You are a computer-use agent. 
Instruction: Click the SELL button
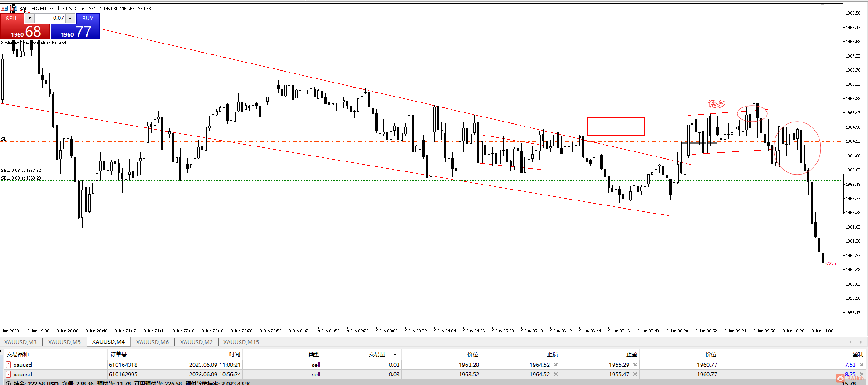[12, 18]
